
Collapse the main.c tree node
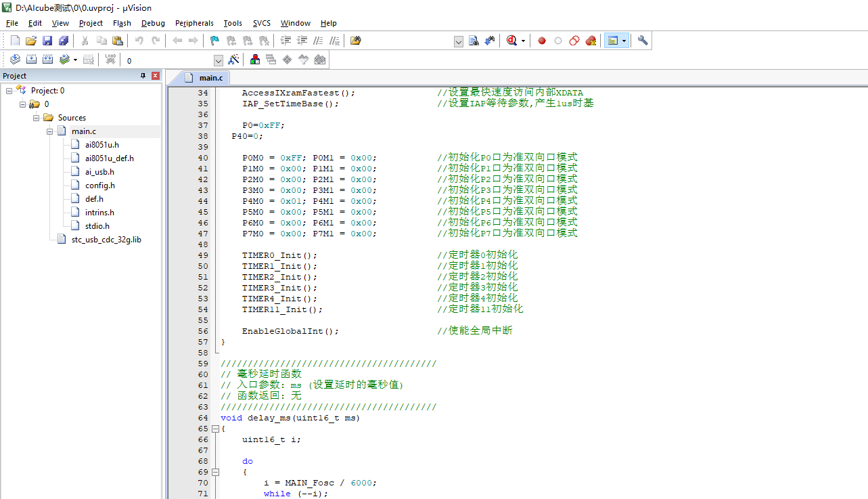click(x=50, y=131)
